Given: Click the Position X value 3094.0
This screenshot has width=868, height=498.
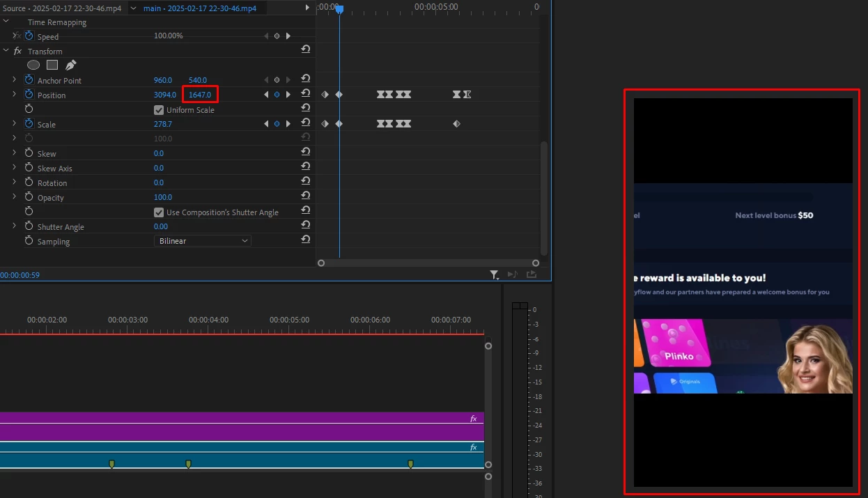Looking at the screenshot, I should (165, 95).
